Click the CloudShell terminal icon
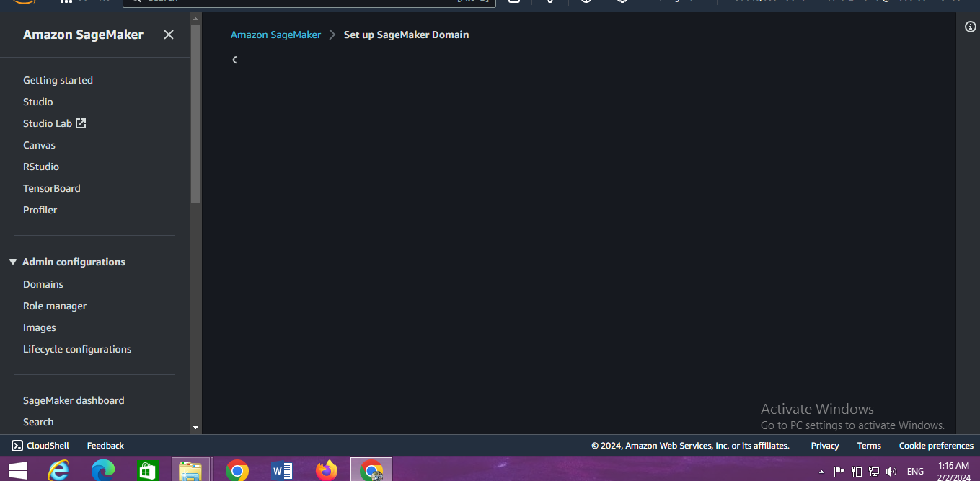This screenshot has height=481, width=980. (x=17, y=446)
